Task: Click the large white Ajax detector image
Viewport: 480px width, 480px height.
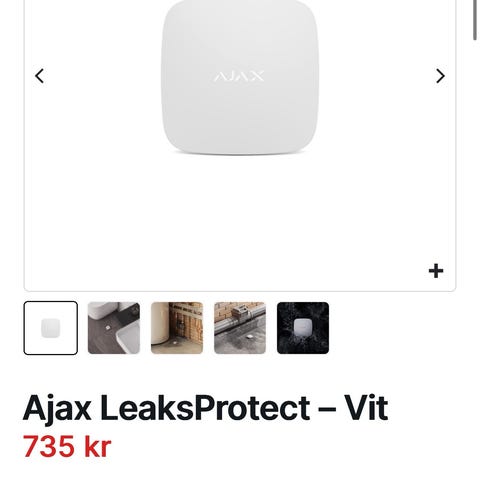Action: click(x=240, y=77)
